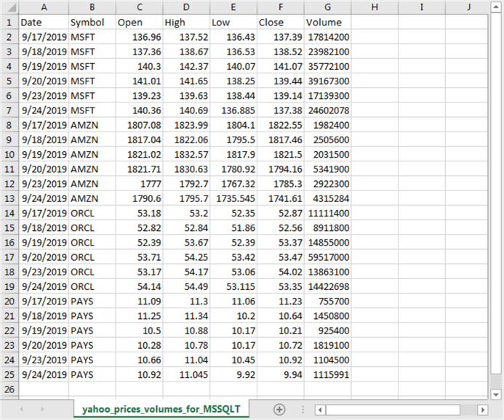
Task: Click the Close header cell
Action: click(280, 22)
